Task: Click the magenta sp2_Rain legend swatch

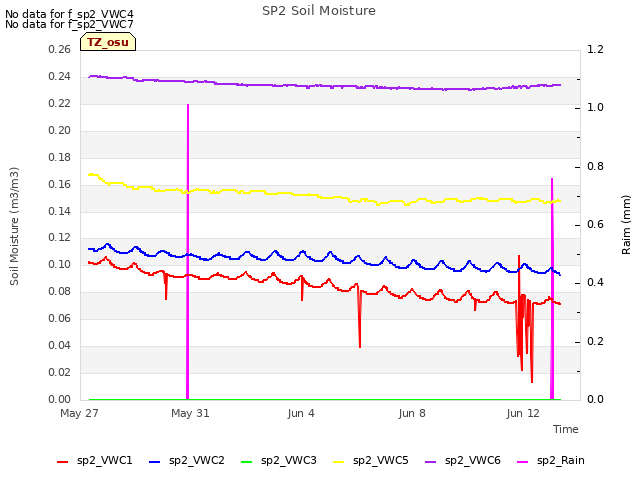Action: (522, 462)
